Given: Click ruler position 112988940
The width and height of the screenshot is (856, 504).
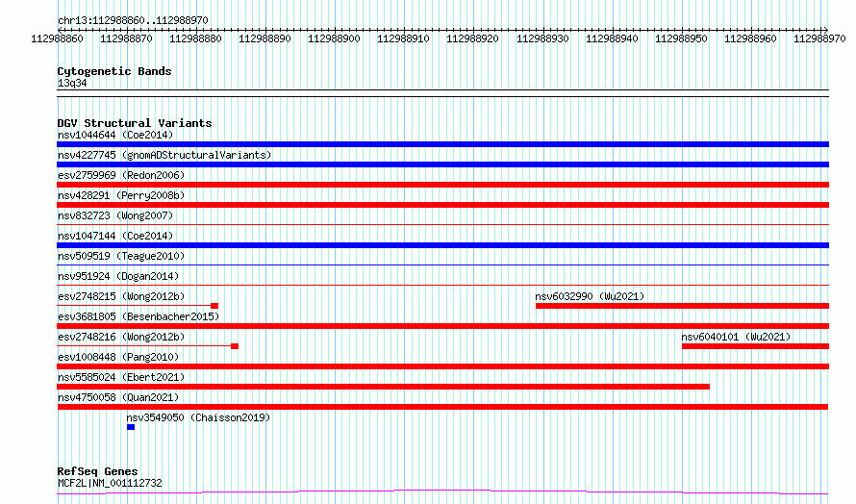Looking at the screenshot, I should tap(612, 38).
